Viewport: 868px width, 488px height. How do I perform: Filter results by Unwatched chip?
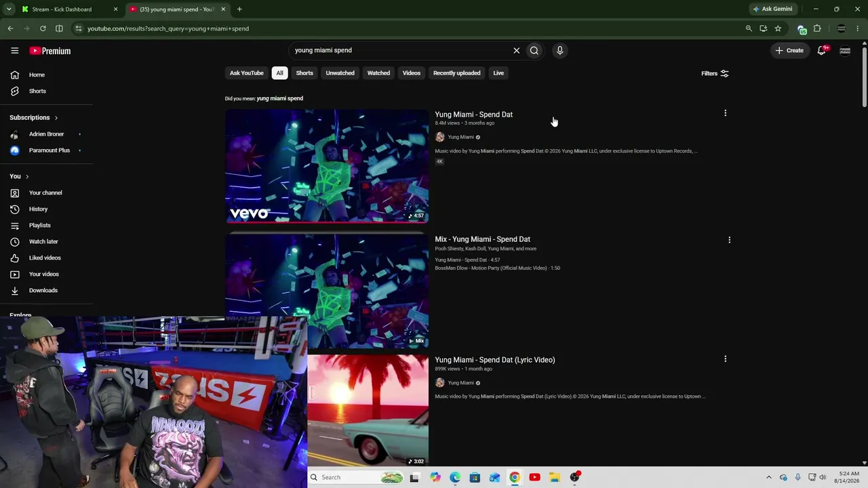click(340, 73)
